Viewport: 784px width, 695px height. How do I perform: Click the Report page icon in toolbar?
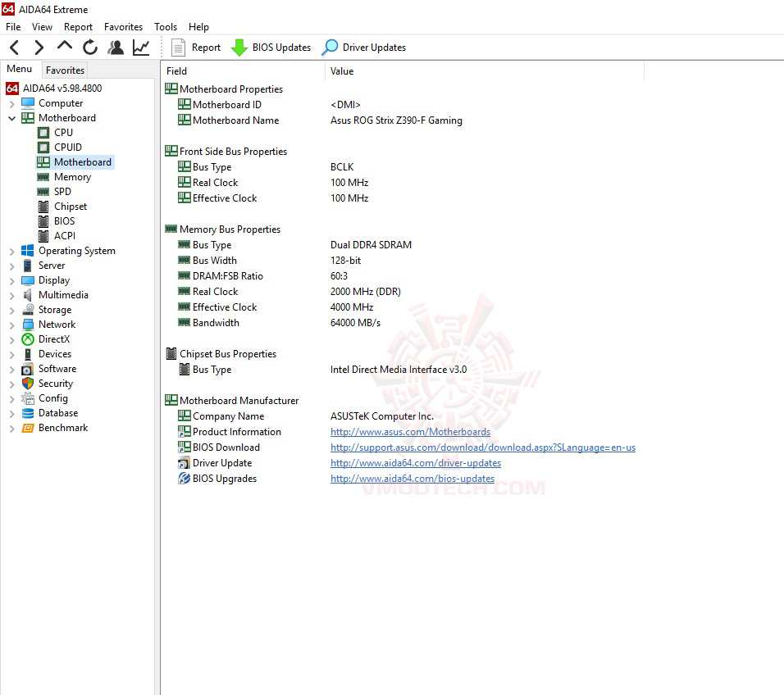click(x=179, y=48)
